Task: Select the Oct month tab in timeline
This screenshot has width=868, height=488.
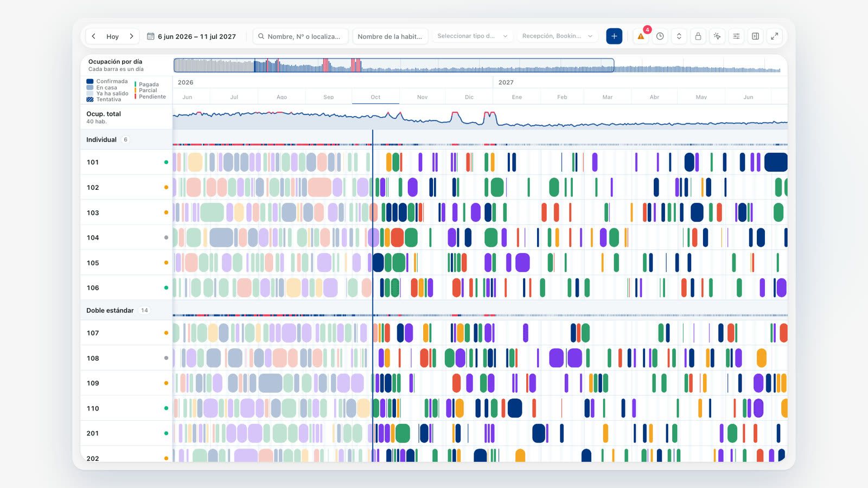Action: tap(375, 97)
